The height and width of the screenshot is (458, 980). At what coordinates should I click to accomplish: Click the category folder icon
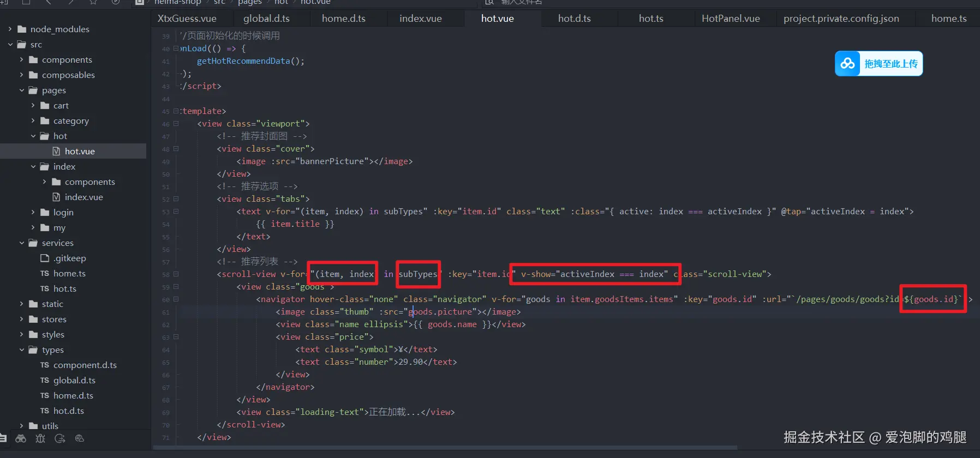click(45, 120)
